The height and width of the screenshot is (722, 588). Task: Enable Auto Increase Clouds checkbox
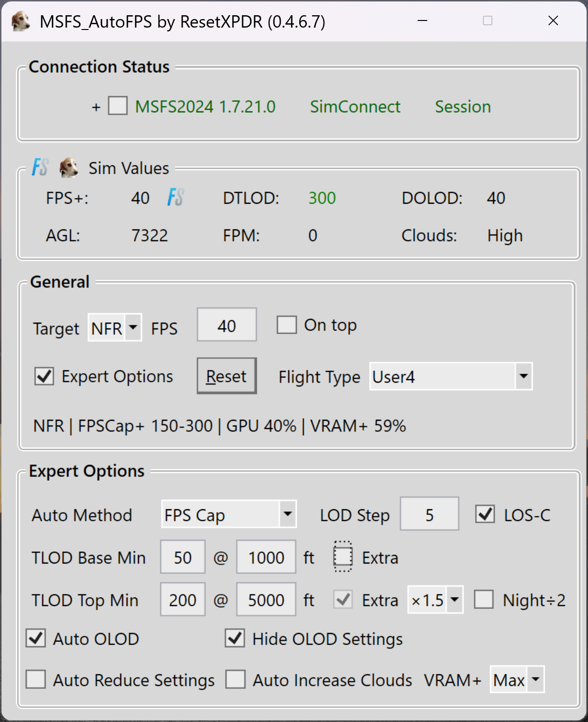pyautogui.click(x=235, y=679)
